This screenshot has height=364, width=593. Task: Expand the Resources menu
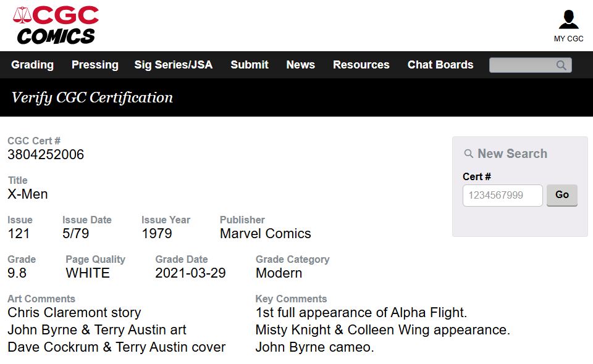pyautogui.click(x=361, y=65)
